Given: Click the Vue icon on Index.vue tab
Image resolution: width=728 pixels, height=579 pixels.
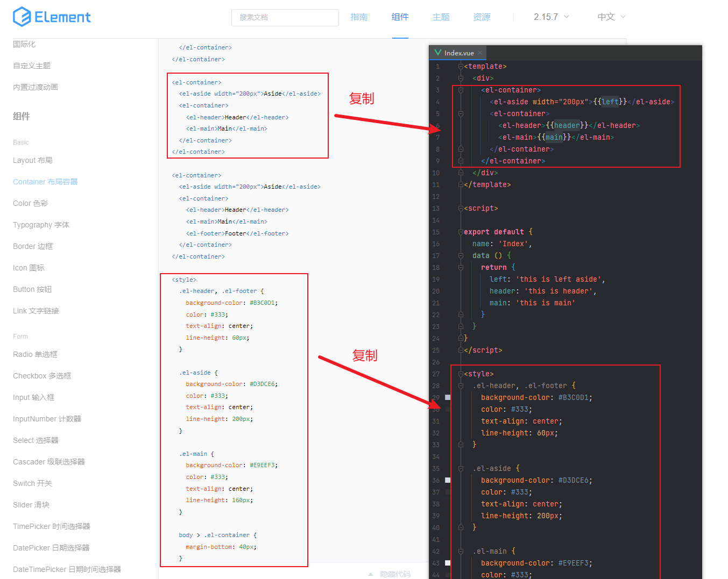Looking at the screenshot, I should 438,53.
